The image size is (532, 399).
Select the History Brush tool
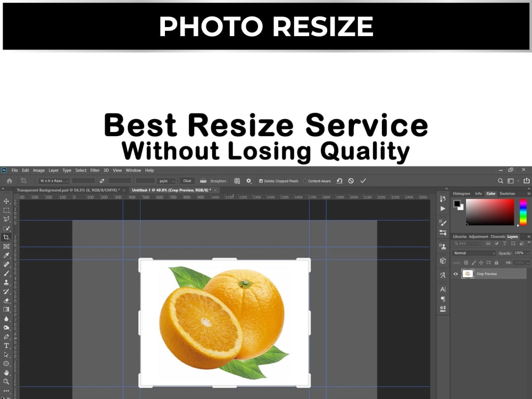pos(6,292)
